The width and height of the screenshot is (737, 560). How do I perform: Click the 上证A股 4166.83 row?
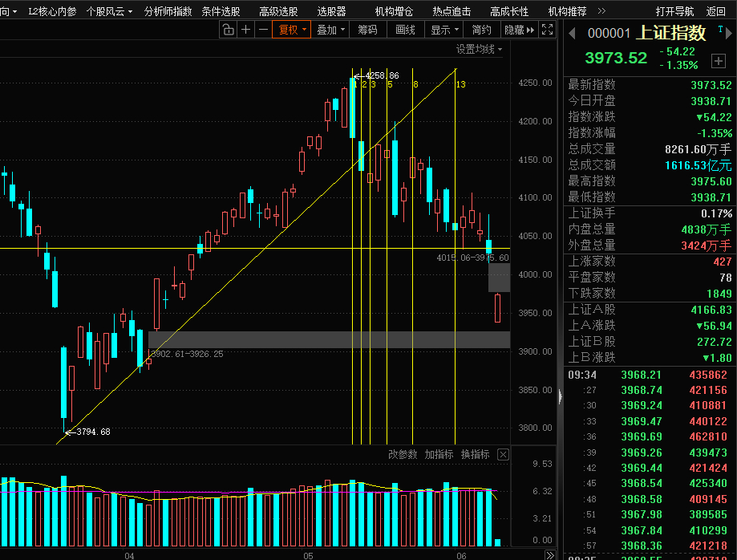(650, 310)
